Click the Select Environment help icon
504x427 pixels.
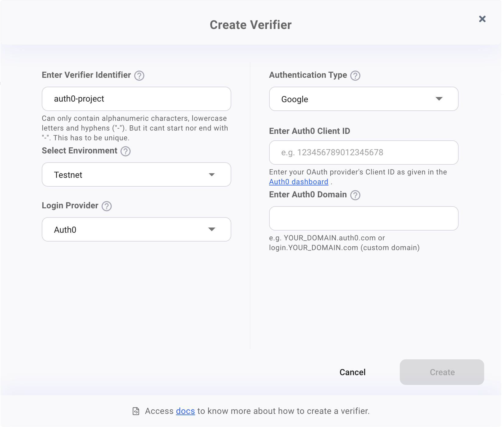[x=126, y=151]
